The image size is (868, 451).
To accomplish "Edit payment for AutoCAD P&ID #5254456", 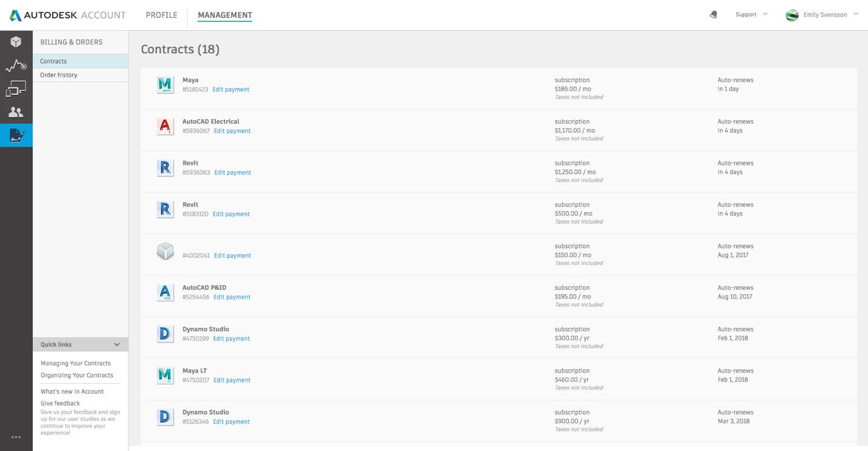I will click(232, 298).
